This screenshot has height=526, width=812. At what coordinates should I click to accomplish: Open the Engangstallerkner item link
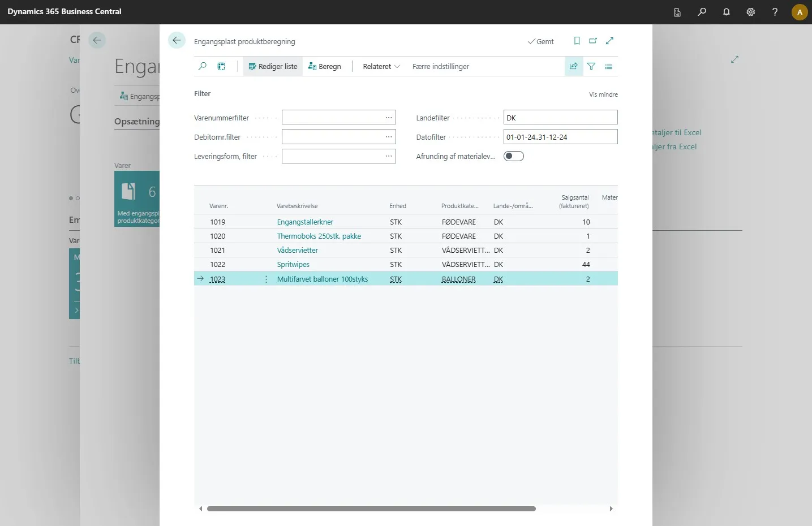(305, 222)
